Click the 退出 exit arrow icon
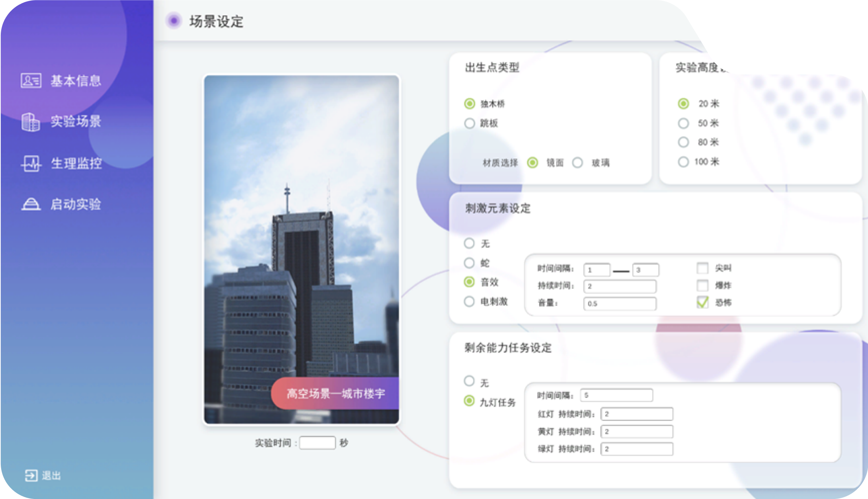Viewport: 868px width, 499px height. (x=31, y=476)
